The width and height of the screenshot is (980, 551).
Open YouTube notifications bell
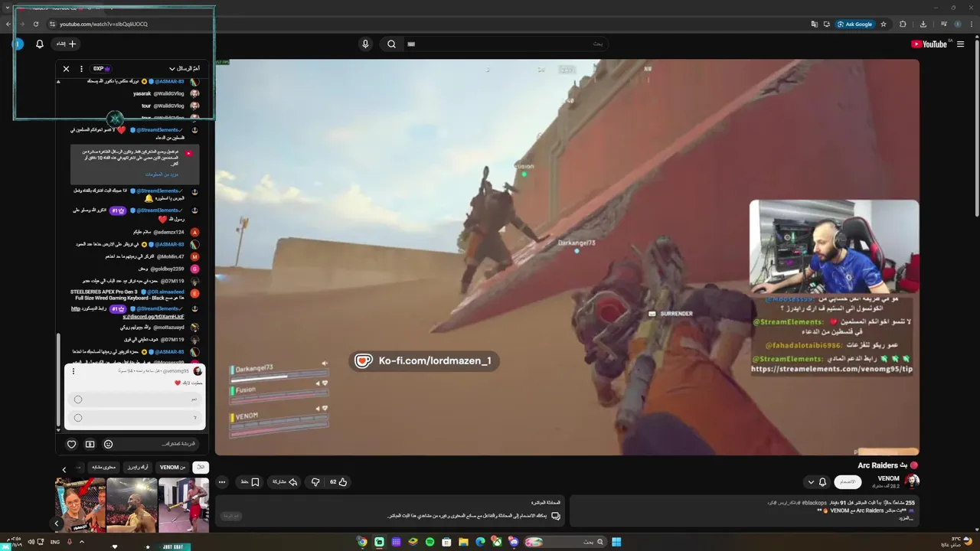40,44
